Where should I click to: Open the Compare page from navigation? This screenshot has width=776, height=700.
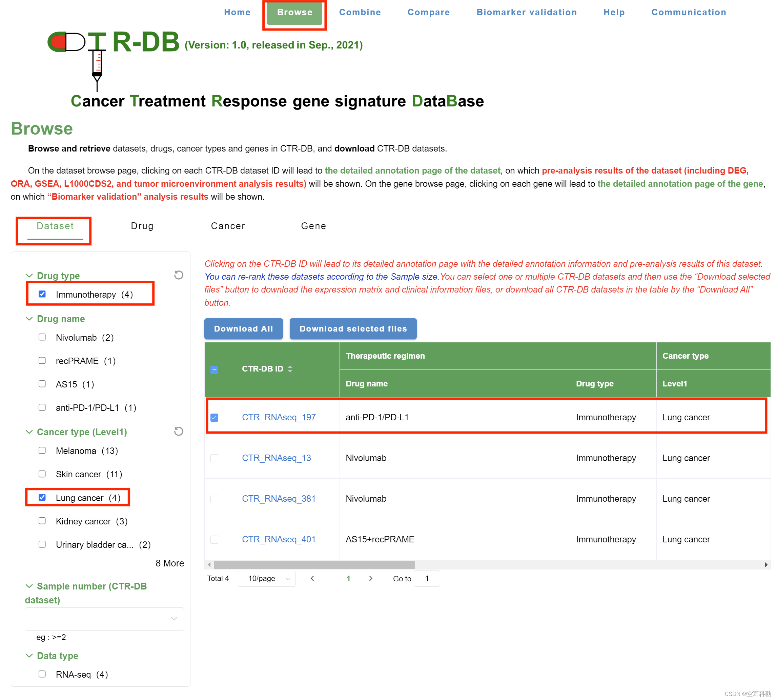coord(428,12)
